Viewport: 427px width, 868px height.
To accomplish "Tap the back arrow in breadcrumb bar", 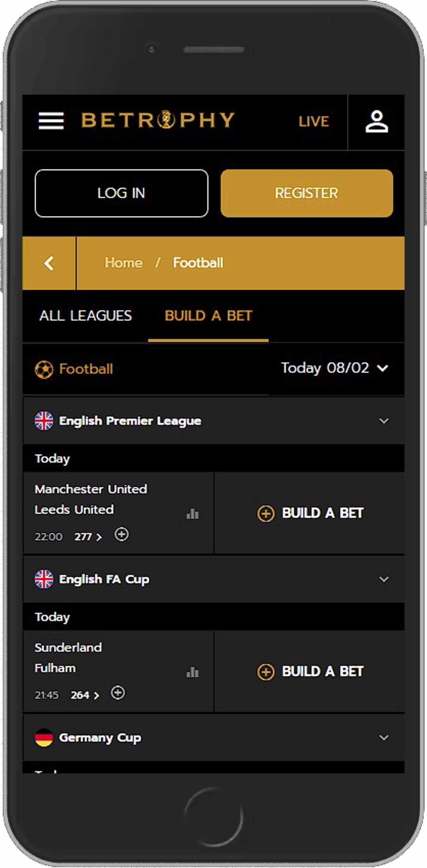I will click(x=49, y=263).
